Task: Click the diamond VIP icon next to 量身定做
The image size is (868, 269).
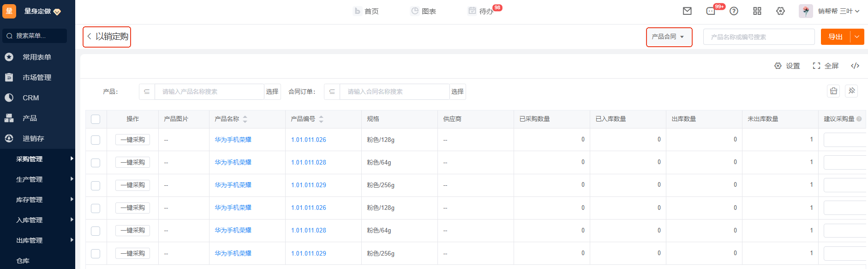Action: (x=57, y=12)
